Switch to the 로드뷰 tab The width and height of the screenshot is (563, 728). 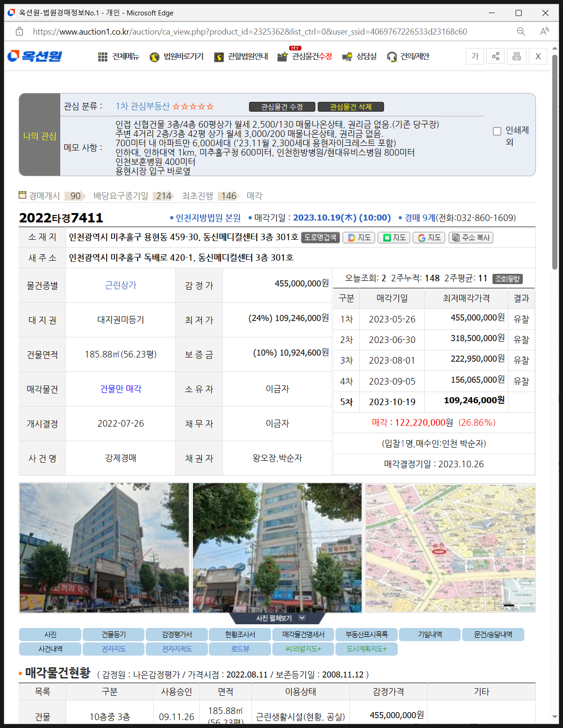click(x=240, y=649)
